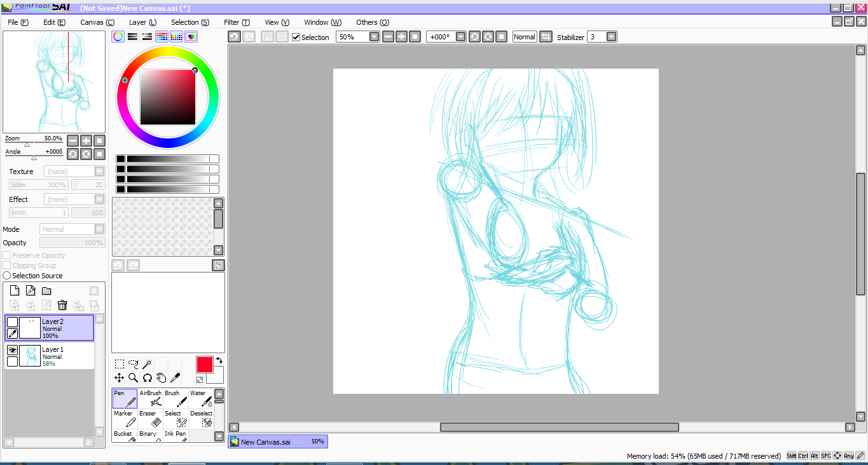Click the Normal view button in the toolbar

[x=525, y=37]
